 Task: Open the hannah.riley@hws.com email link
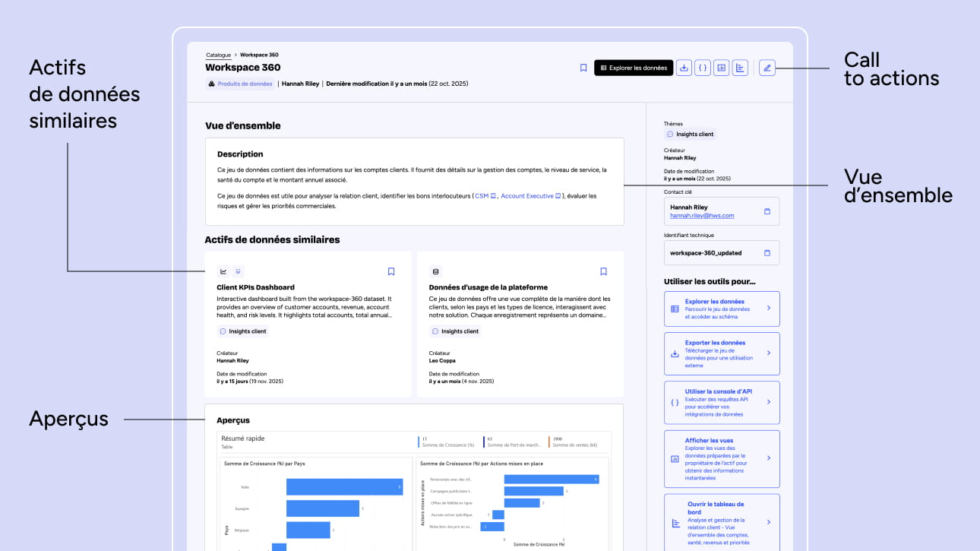click(702, 216)
